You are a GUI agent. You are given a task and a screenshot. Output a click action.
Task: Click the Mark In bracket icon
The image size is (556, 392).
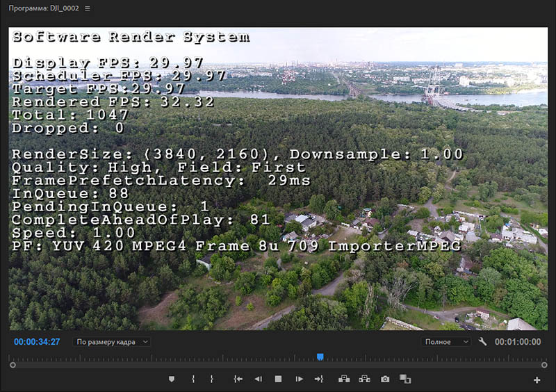(x=193, y=379)
